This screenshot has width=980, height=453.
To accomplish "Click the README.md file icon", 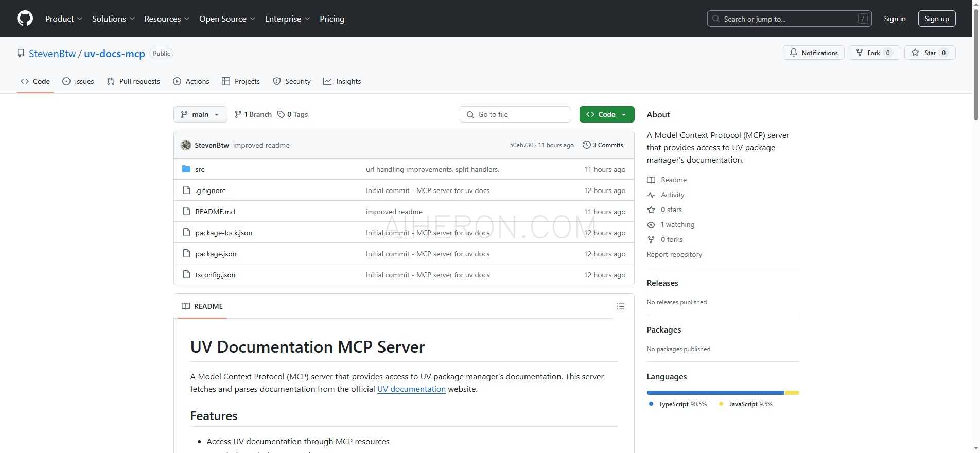I will coord(186,211).
